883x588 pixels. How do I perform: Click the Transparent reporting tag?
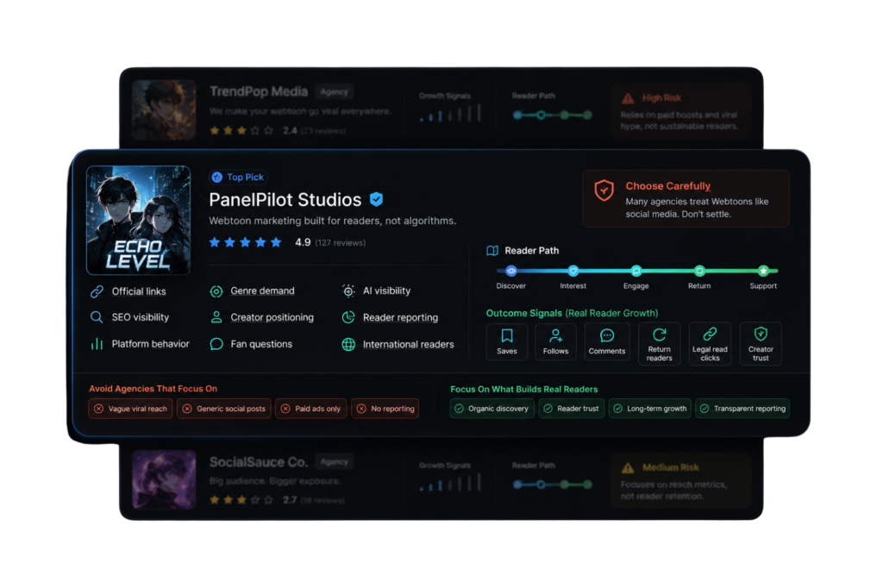(742, 409)
